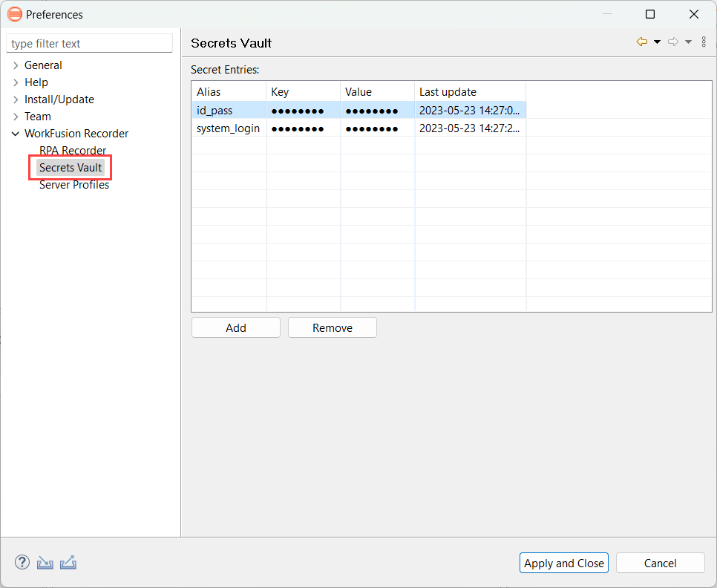
Task: Expand the Install/Update tree node
Action: click(x=16, y=99)
